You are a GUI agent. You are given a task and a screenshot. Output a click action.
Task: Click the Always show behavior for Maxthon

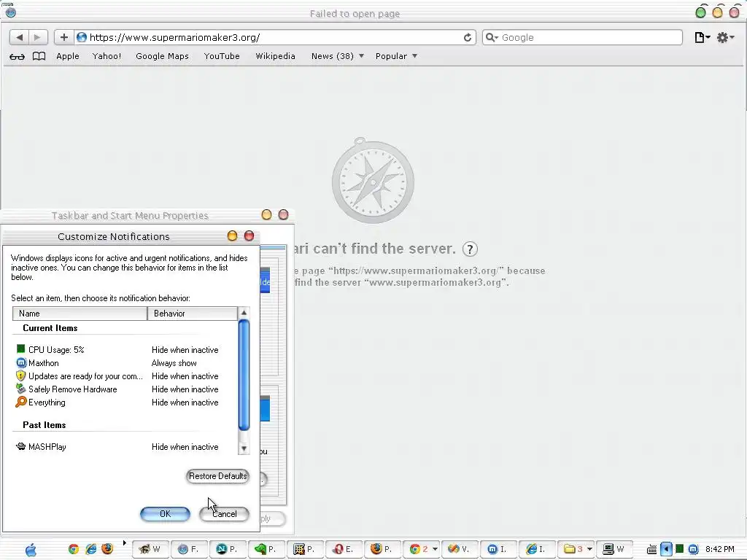point(174,363)
